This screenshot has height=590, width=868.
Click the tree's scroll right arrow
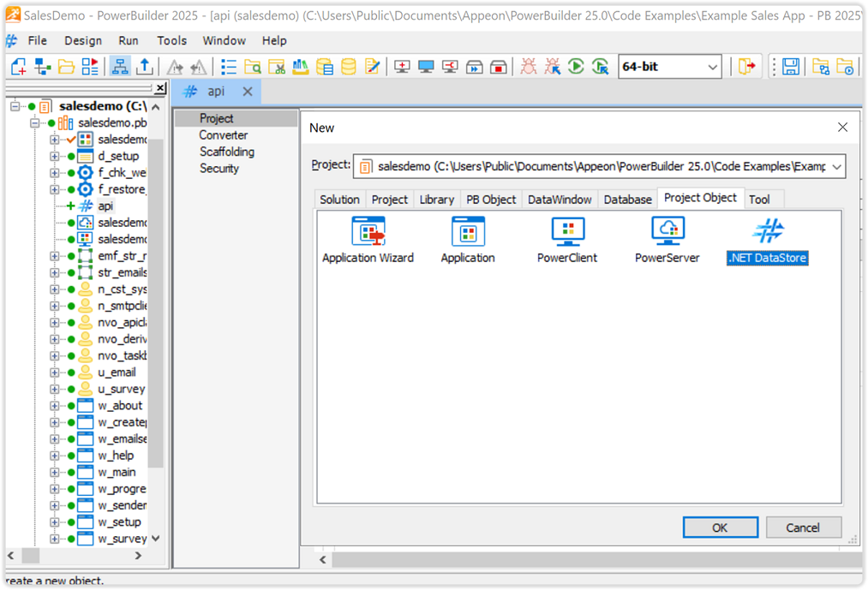click(139, 555)
